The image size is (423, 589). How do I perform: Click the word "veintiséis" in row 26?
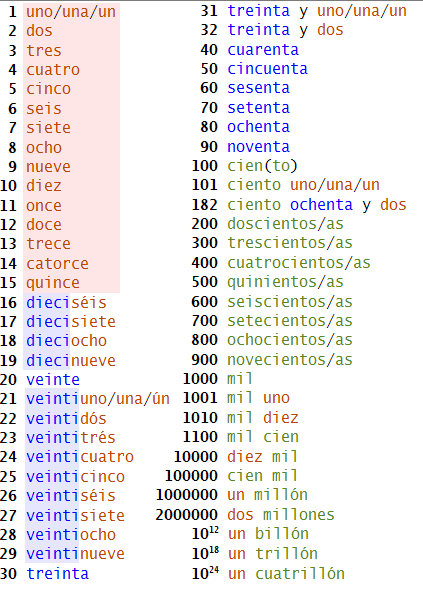pyautogui.click(x=71, y=496)
